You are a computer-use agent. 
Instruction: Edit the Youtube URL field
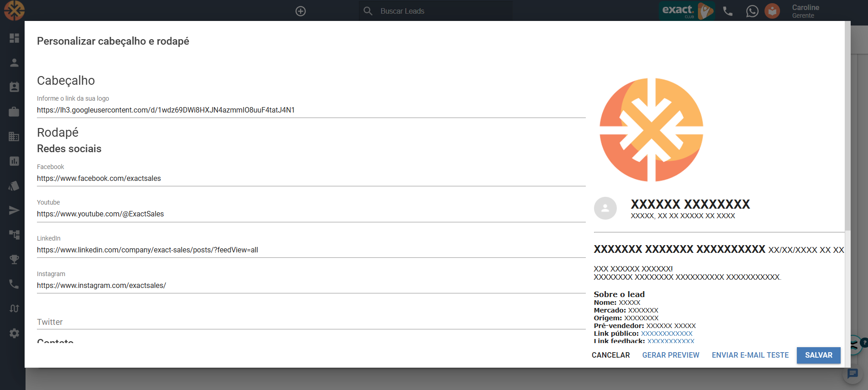point(311,214)
